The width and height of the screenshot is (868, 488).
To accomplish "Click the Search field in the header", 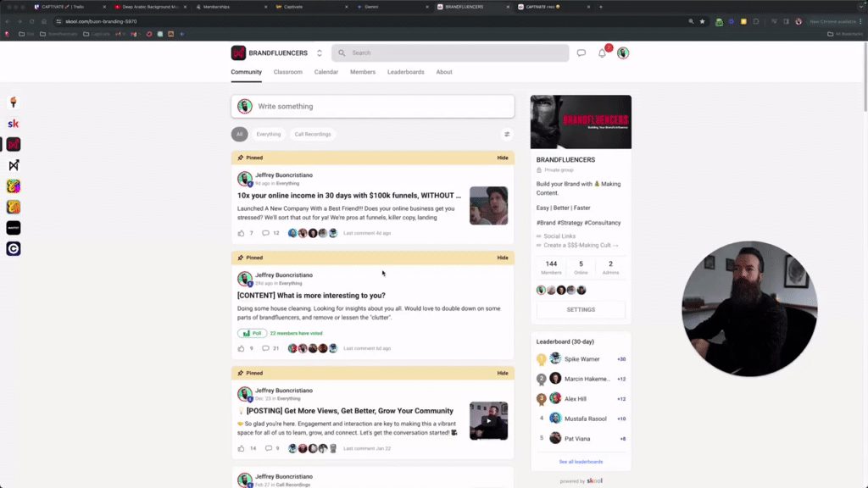I will point(450,53).
